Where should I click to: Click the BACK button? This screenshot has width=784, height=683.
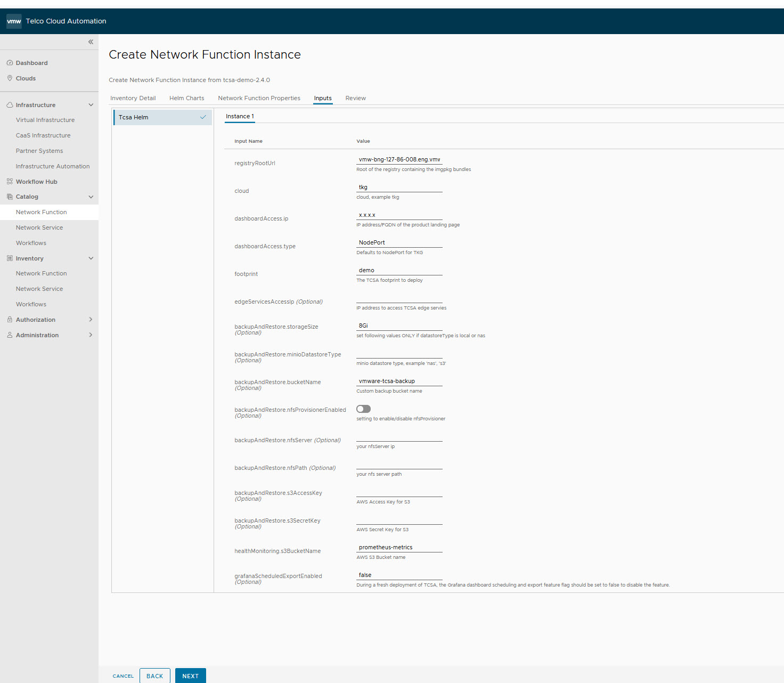click(155, 676)
